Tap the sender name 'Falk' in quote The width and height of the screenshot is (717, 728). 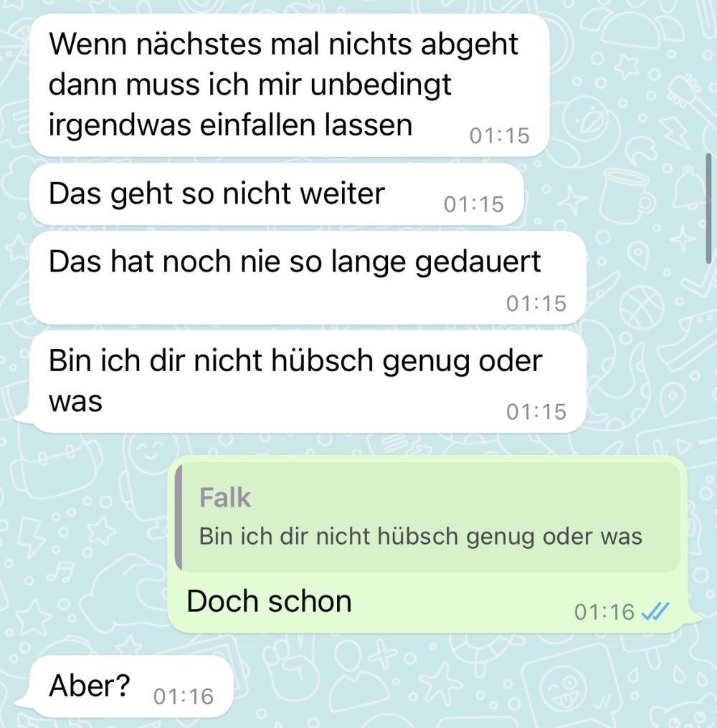pos(225,498)
